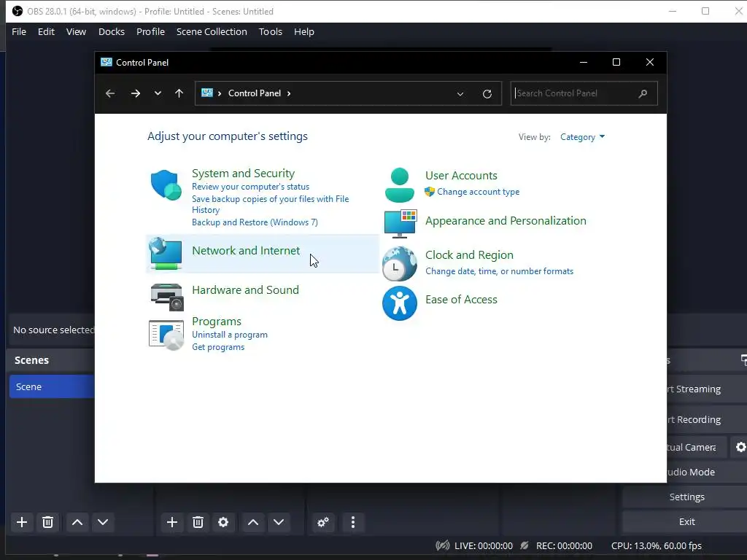
Task: Click Review your computer's status
Action: 251,187
